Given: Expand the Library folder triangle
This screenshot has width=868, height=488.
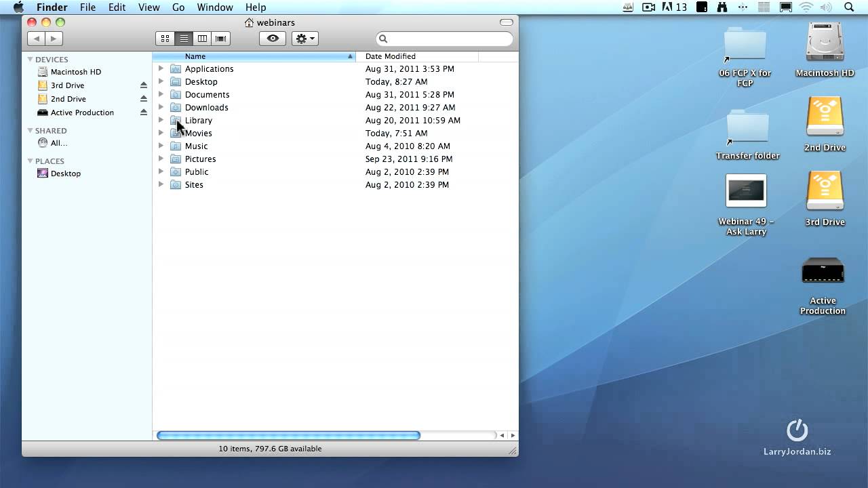Looking at the screenshot, I should coord(161,120).
